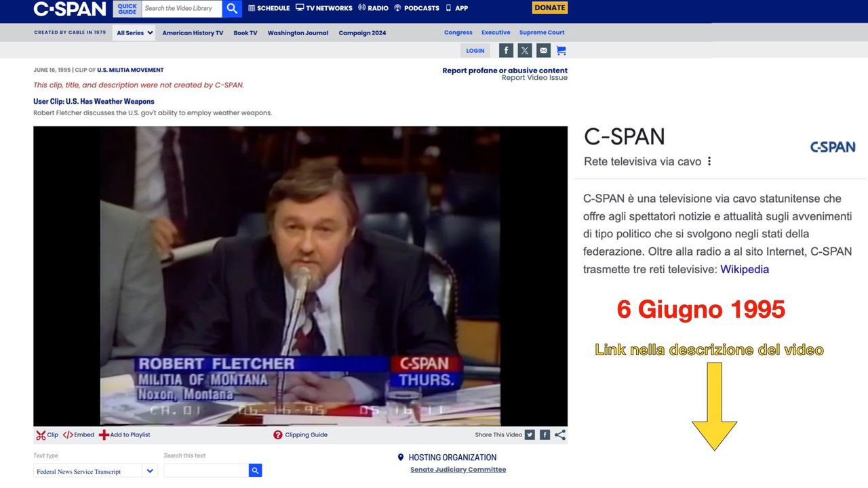Click the search magnifier button in header
Screen dimensions: 868x488
(x=232, y=8)
